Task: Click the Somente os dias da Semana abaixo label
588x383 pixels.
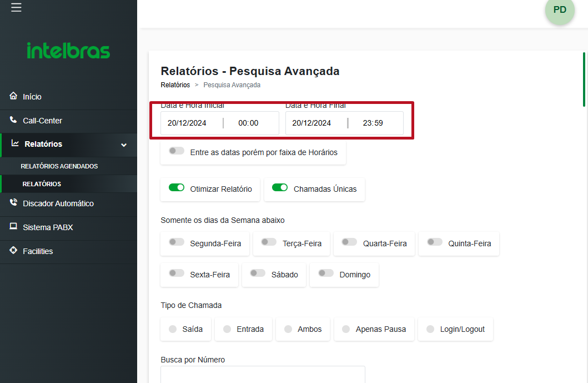Action: (x=223, y=221)
